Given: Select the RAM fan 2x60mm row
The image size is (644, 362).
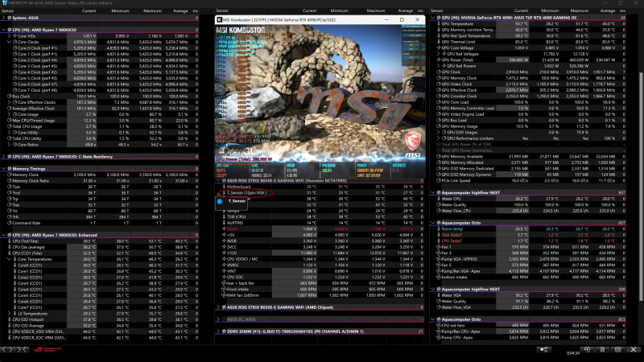Looking at the screenshot, I should (x=320, y=295).
